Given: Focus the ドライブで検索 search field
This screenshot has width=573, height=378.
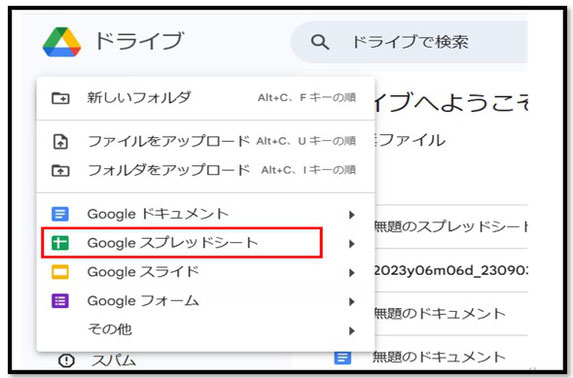Looking at the screenshot, I should (409, 42).
